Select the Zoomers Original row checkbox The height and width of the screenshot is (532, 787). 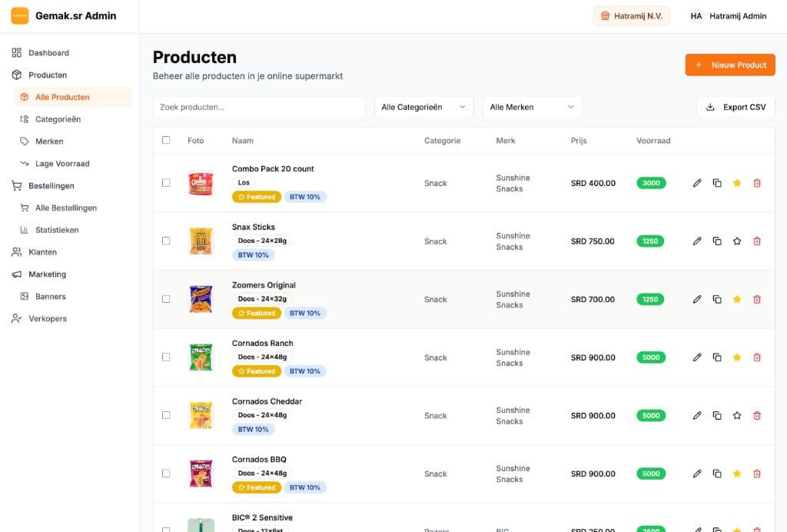(166, 299)
